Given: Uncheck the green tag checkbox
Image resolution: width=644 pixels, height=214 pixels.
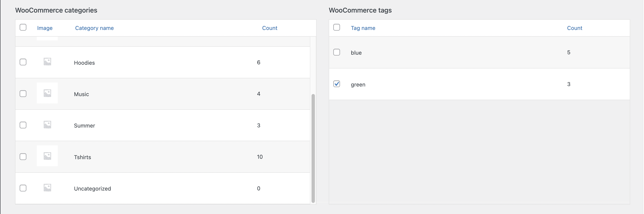Looking at the screenshot, I should [337, 84].
